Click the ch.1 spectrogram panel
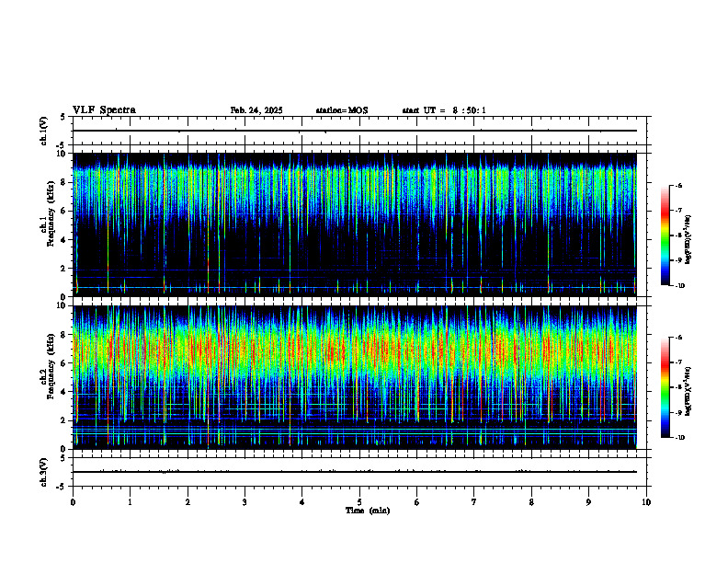 click(x=355, y=224)
